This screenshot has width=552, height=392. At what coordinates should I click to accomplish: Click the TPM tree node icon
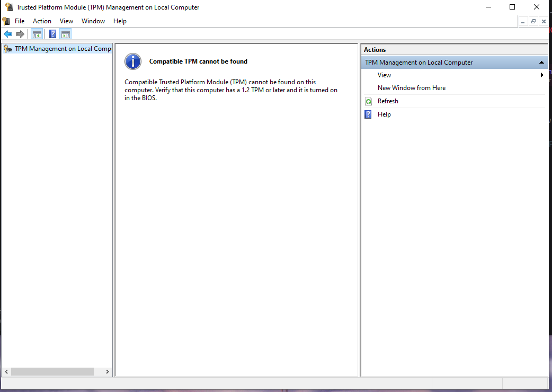pos(8,49)
